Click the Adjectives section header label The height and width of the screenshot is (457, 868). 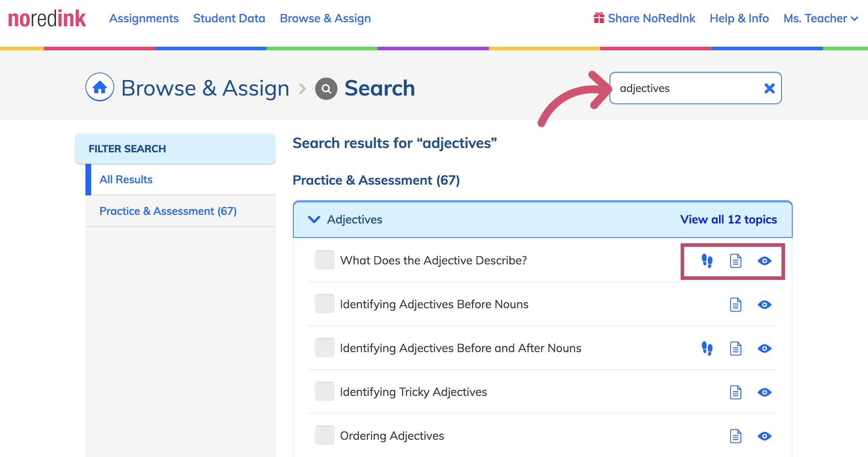[x=354, y=219]
